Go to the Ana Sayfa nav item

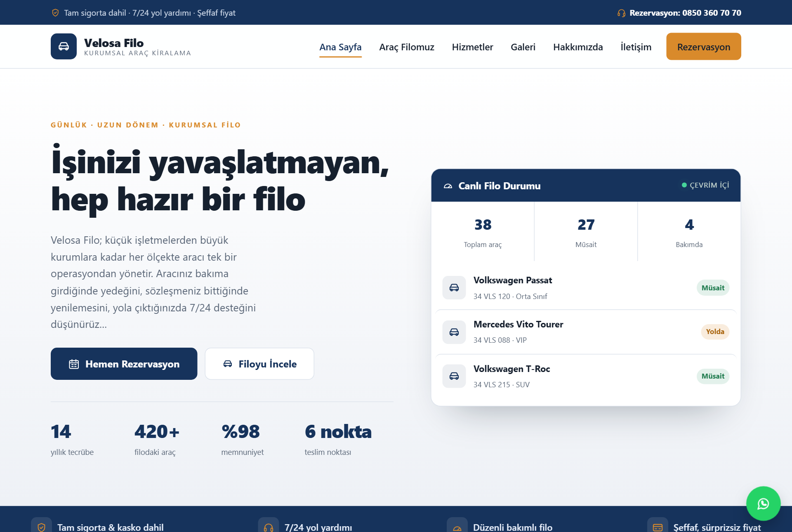[340, 47]
